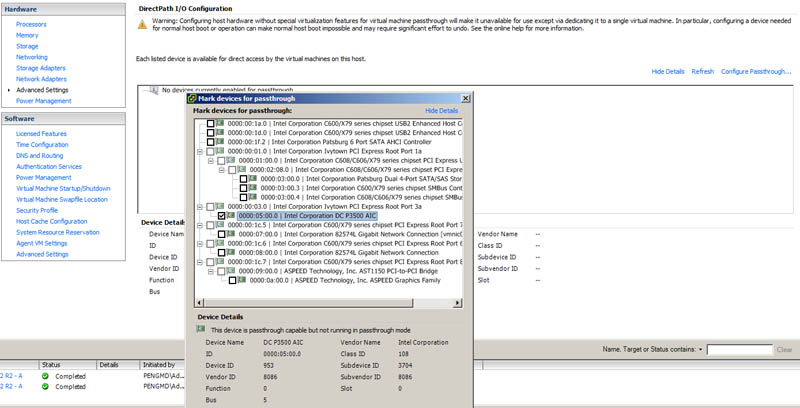This screenshot has height=408, width=800.
Task: Check the 0000:07:00.0 82574L Gigabit checkbox
Action: coord(221,234)
